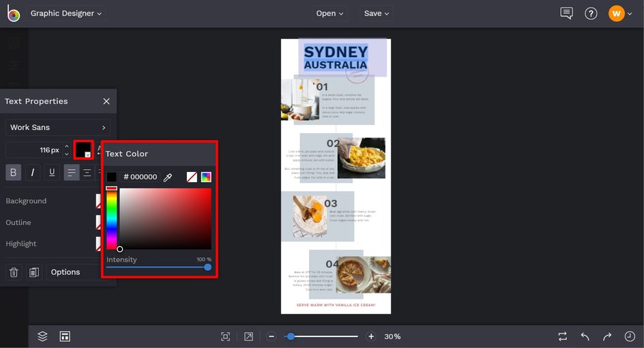The height and width of the screenshot is (348, 644).
Task: Click the help question mark icon
Action: pyautogui.click(x=591, y=14)
